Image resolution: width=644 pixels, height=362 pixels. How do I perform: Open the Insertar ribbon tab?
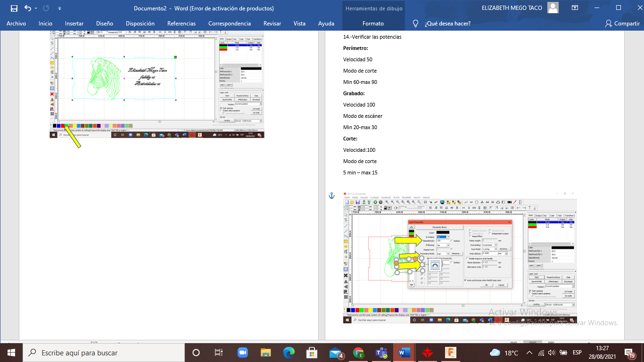[74, 24]
